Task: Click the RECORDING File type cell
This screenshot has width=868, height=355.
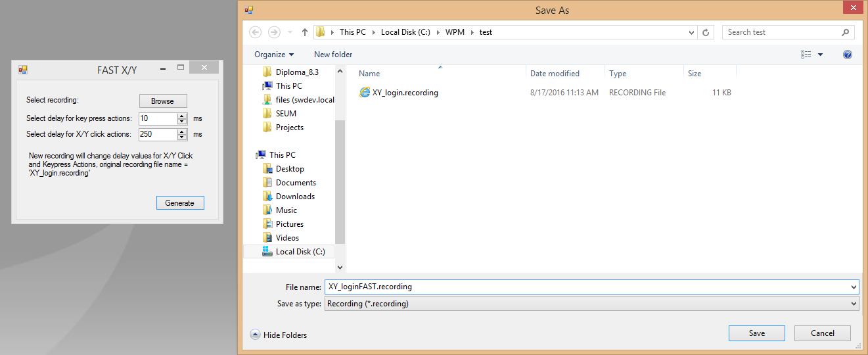Action: pyautogui.click(x=637, y=93)
